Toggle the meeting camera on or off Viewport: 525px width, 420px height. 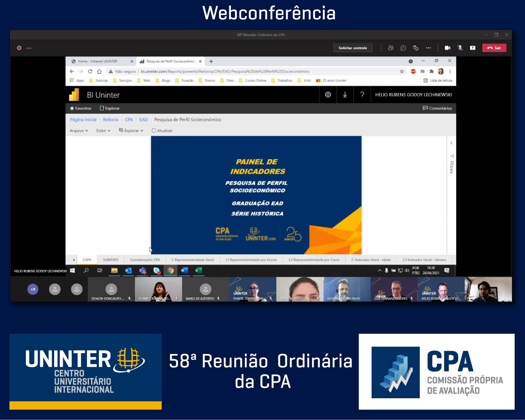coord(447,48)
